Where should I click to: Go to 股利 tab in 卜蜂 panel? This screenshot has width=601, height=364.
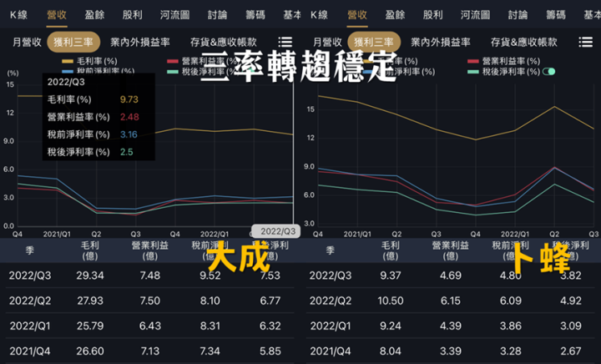432,15
